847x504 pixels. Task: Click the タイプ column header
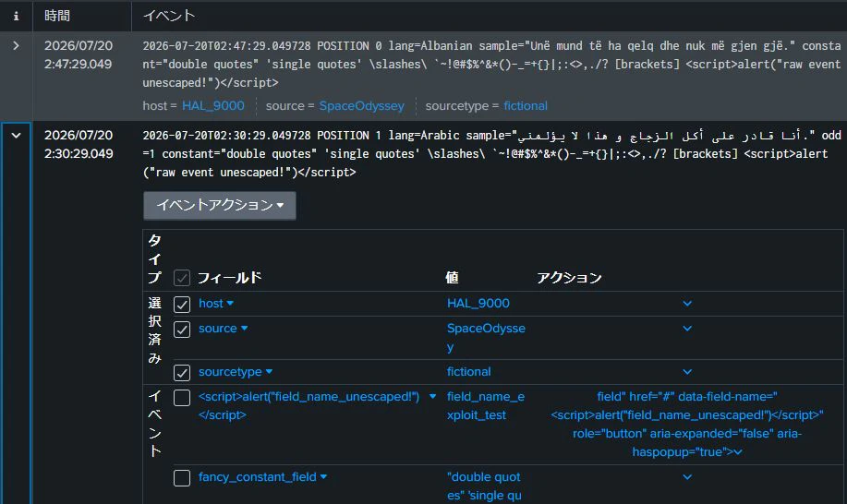(155, 259)
